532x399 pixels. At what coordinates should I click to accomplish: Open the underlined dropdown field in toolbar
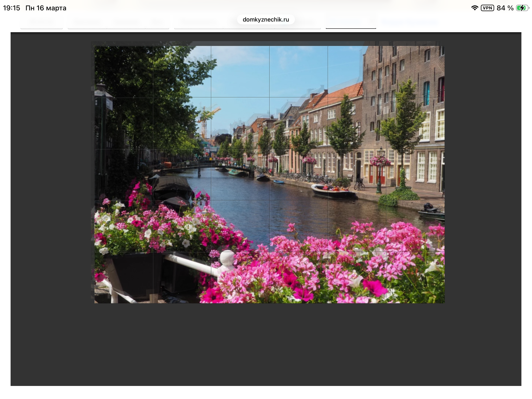[351, 23]
